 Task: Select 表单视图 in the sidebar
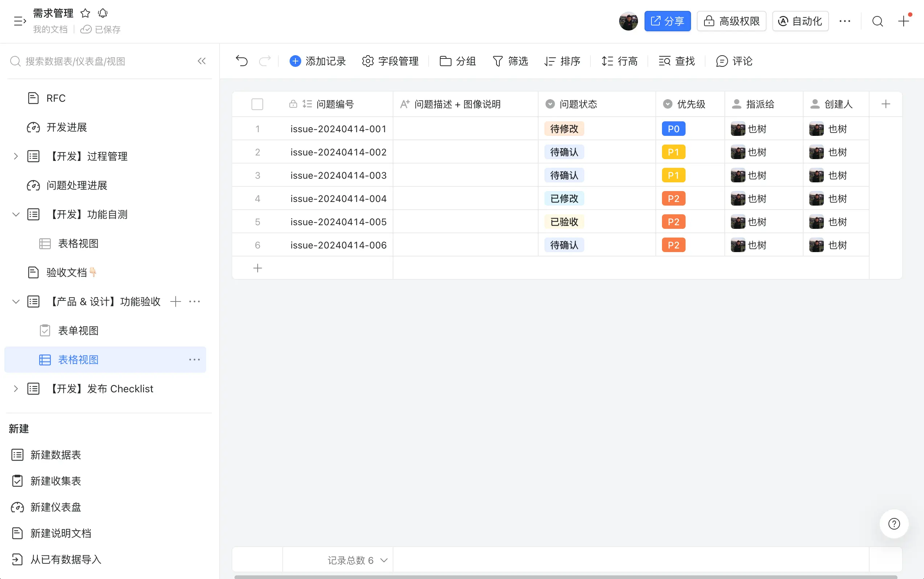[78, 331]
